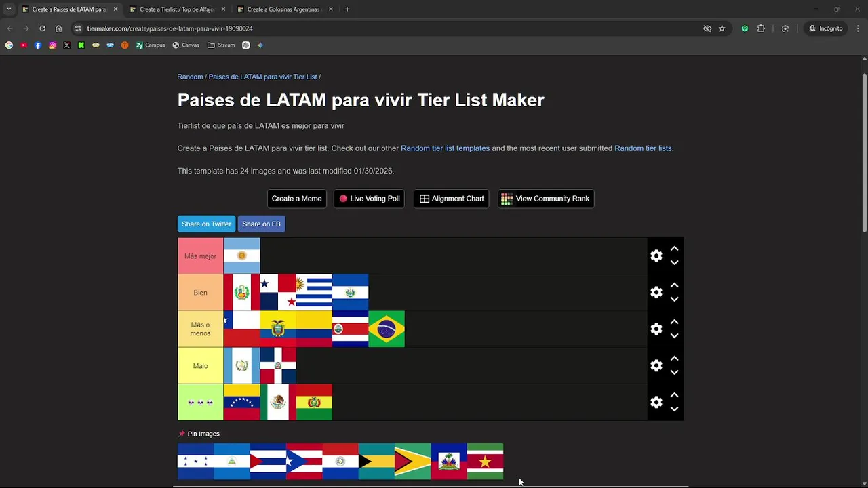Open the Stream bookmarks folder
868x488 pixels.
(222, 45)
